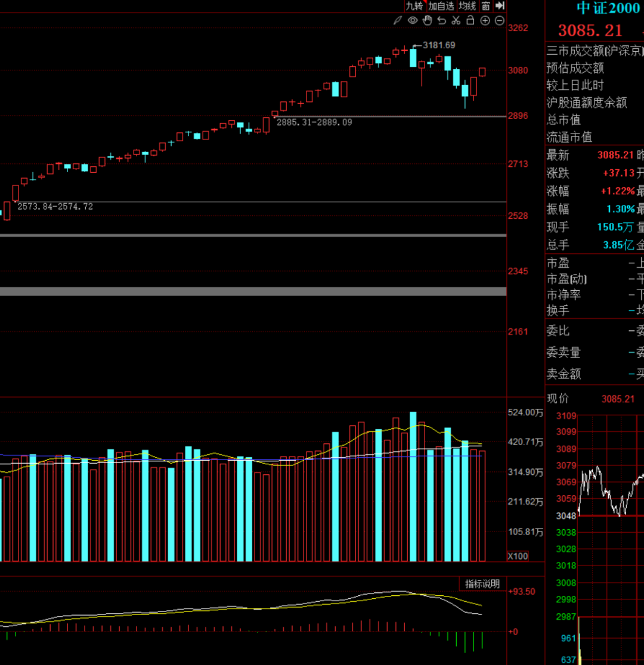Open the 指标说明 indicator description

tap(482, 584)
